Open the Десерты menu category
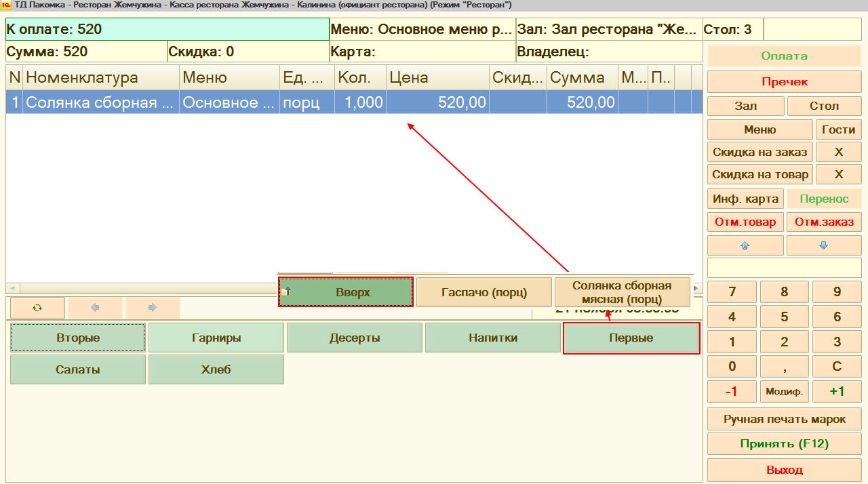The width and height of the screenshot is (868, 484). click(355, 338)
